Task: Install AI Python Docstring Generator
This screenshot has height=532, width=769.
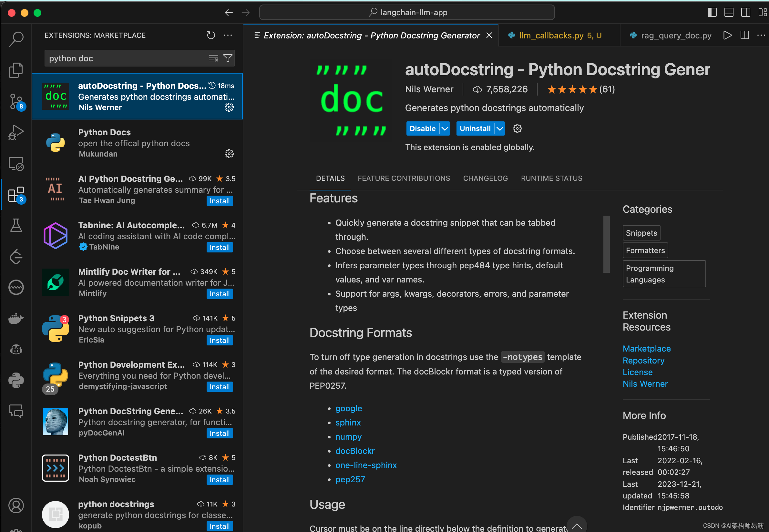Action: [x=220, y=201]
